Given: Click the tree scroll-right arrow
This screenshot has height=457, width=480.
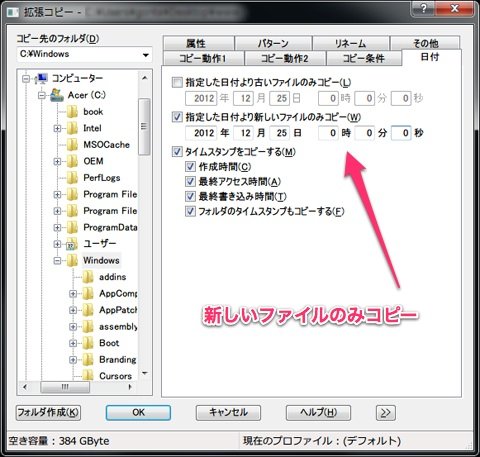Looking at the screenshot, I should pyautogui.click(x=130, y=387).
